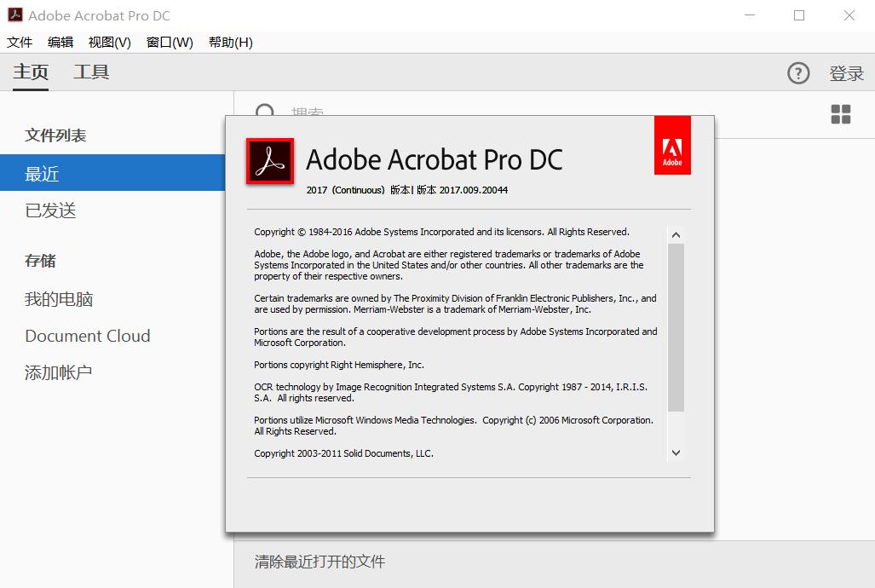The image size is (875, 588).
Task: Open 我的电脑 storage location
Action: 59,299
